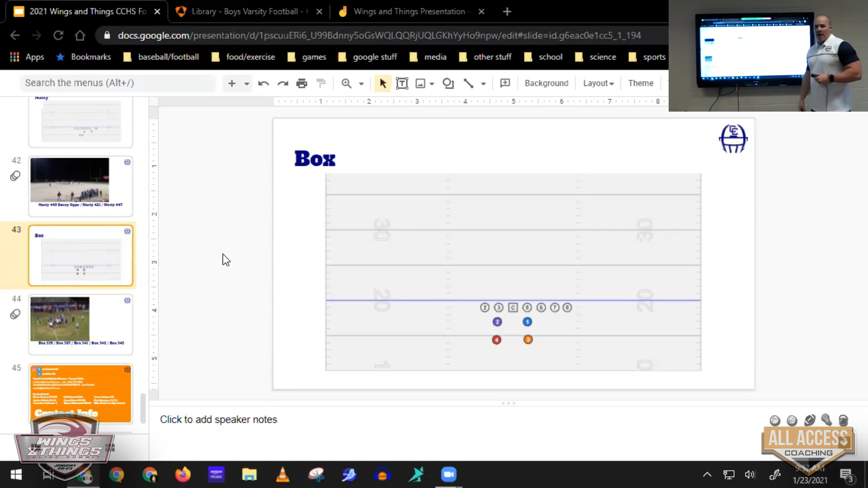Click the Background button
The image size is (868, 488).
[x=546, y=83]
